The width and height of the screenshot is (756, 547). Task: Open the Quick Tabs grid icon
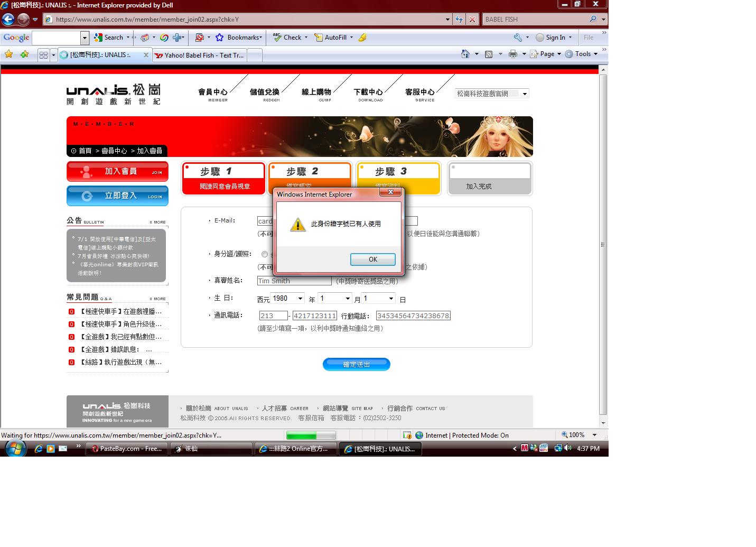(x=43, y=55)
